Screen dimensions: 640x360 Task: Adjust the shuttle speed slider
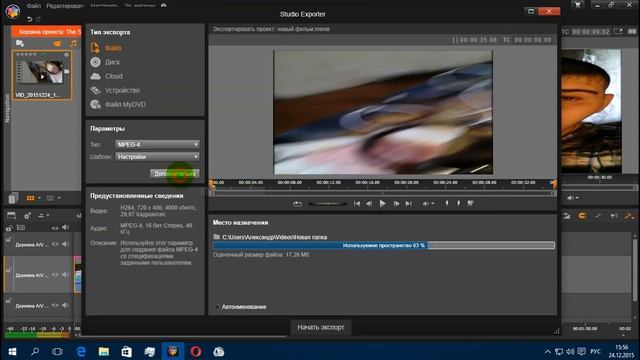pos(327,203)
